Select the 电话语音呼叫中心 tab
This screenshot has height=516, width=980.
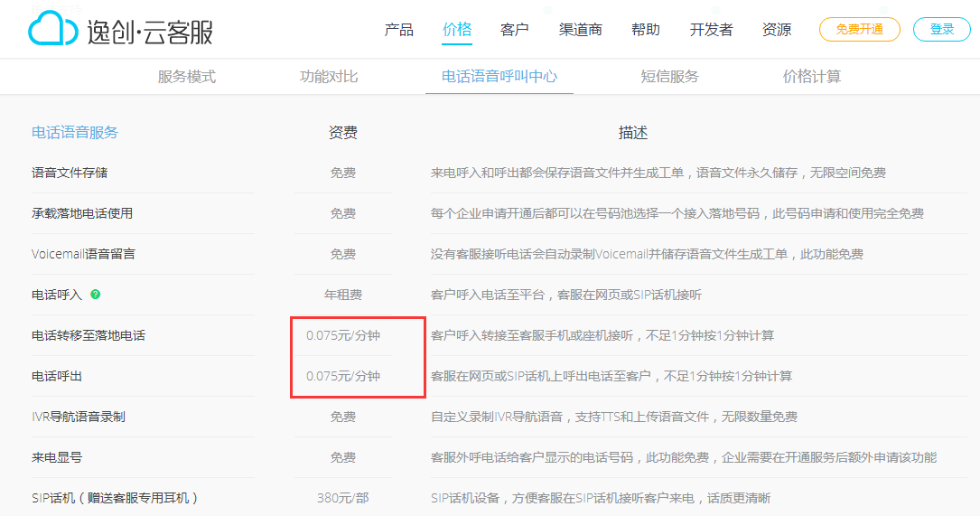pyautogui.click(x=499, y=76)
